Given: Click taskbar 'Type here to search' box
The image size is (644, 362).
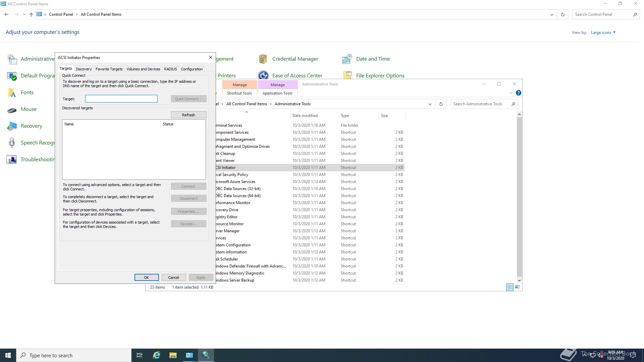Looking at the screenshot, I should pos(74,355).
